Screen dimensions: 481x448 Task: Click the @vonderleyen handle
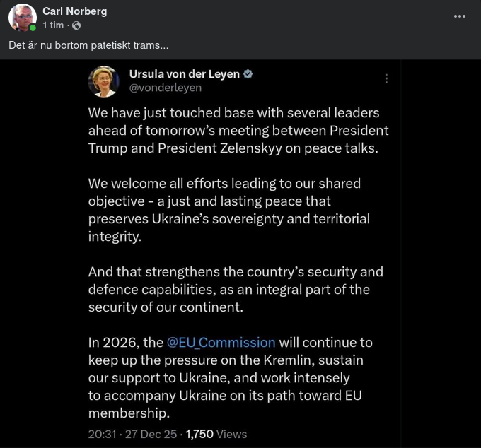[165, 88]
